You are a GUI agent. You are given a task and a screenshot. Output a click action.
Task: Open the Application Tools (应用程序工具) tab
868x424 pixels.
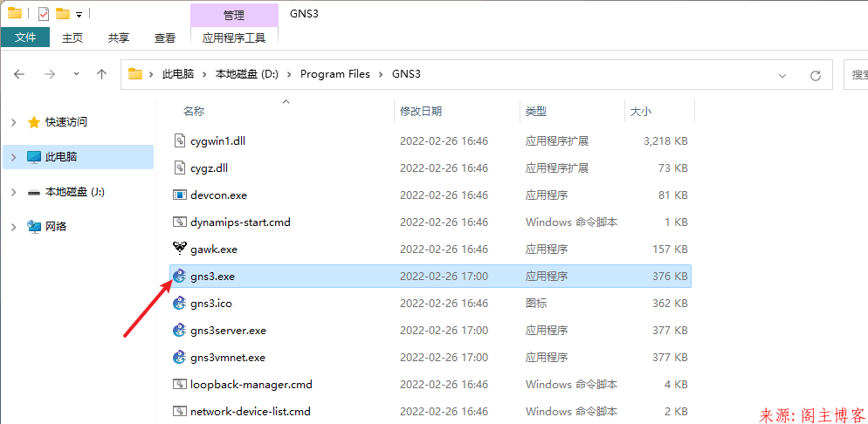point(234,38)
